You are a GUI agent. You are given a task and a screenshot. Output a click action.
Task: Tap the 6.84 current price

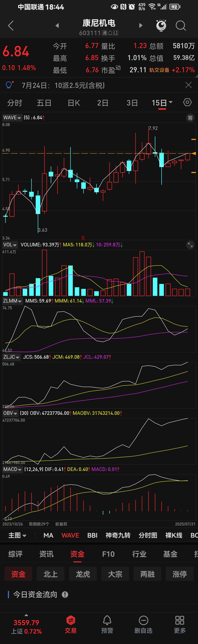pyautogui.click(x=16, y=51)
